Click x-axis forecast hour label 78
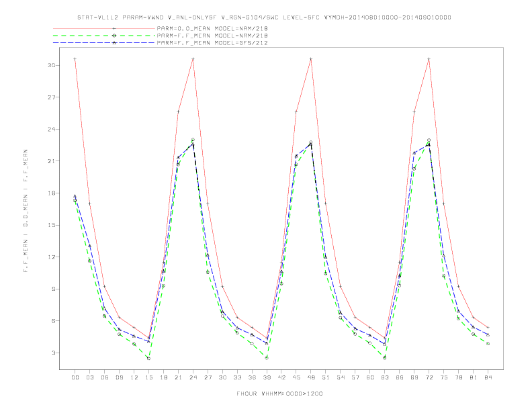Viewport: 532px width, 411px height. point(458,377)
